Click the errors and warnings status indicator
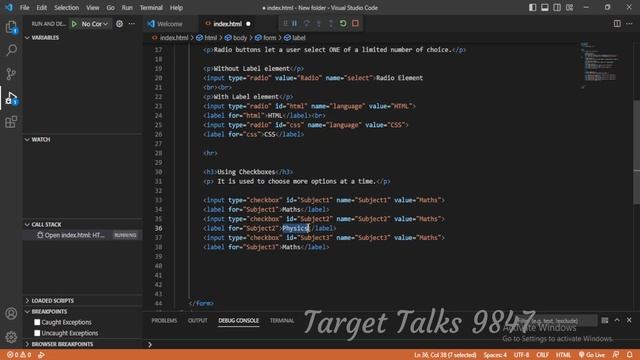The image size is (640, 360). click(19, 355)
